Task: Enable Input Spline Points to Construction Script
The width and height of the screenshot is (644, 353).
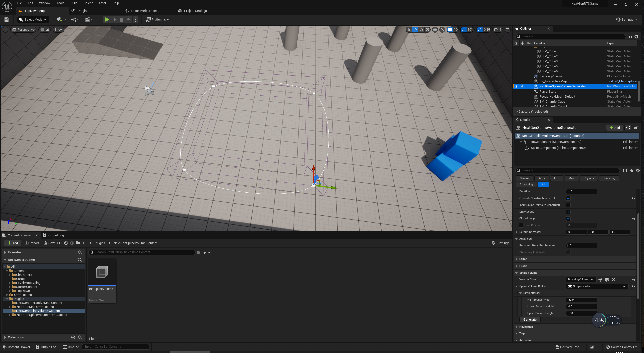Action: click(x=568, y=205)
